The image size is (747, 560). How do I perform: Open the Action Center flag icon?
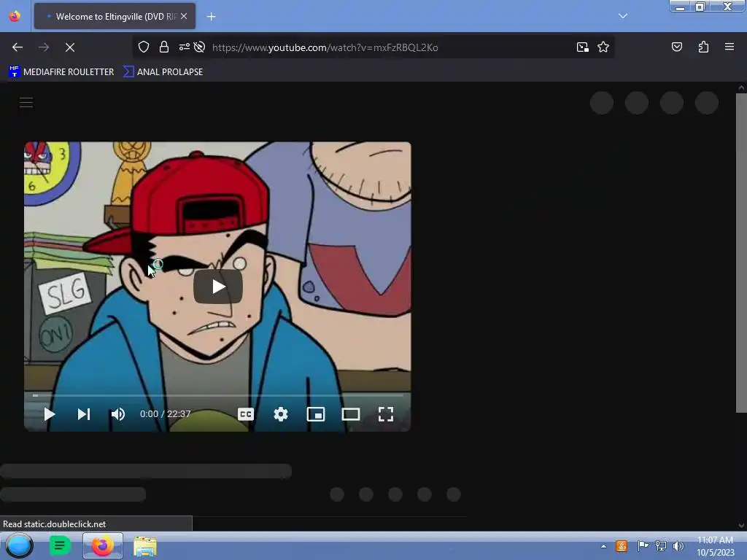click(x=642, y=545)
